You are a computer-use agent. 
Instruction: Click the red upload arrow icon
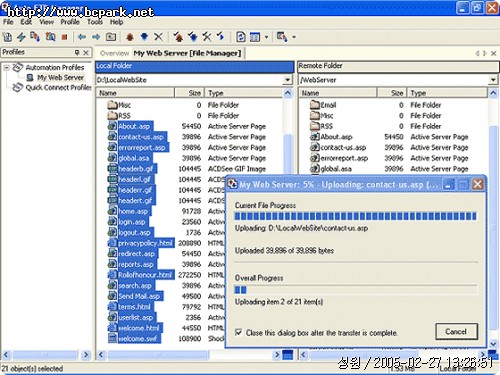pos(130,37)
